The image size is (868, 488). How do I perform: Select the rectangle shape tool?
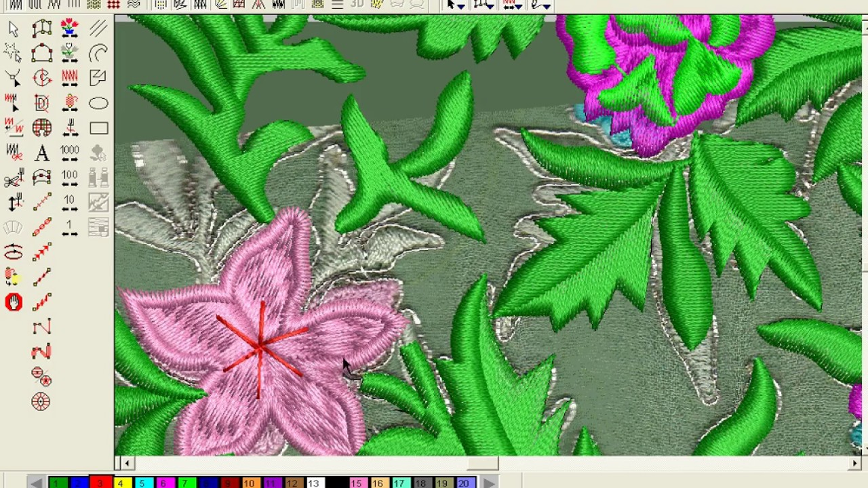click(98, 128)
